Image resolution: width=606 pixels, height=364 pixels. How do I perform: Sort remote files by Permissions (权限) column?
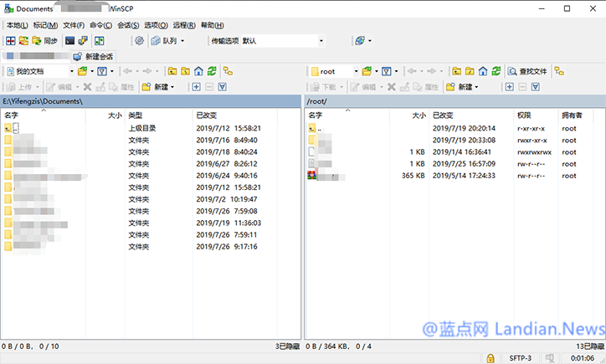[x=523, y=115]
